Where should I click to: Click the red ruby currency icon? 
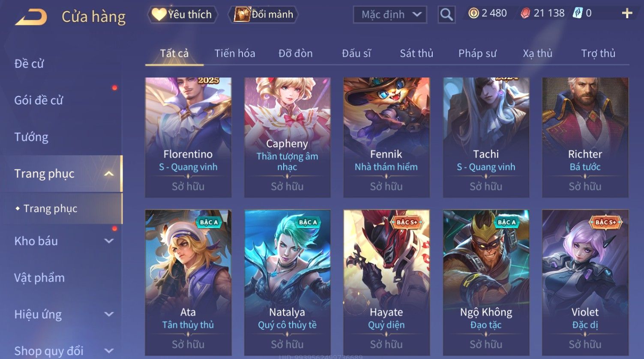pyautogui.click(x=525, y=14)
